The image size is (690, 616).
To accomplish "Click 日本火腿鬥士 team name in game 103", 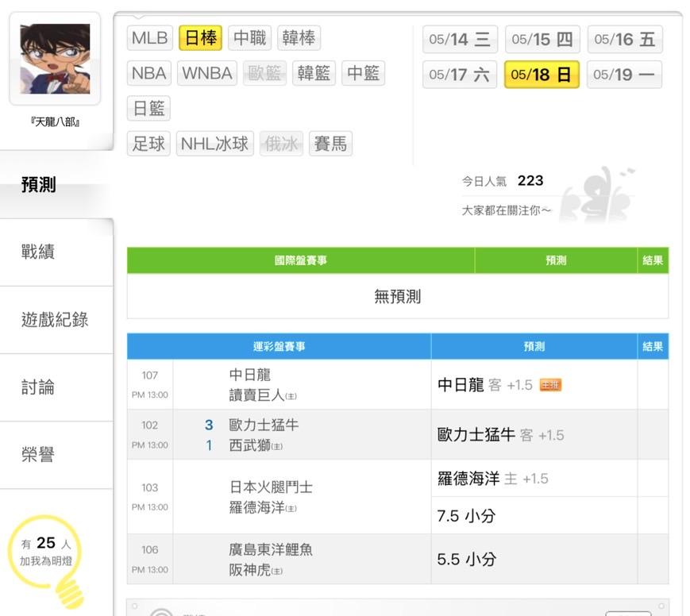I will (271, 487).
